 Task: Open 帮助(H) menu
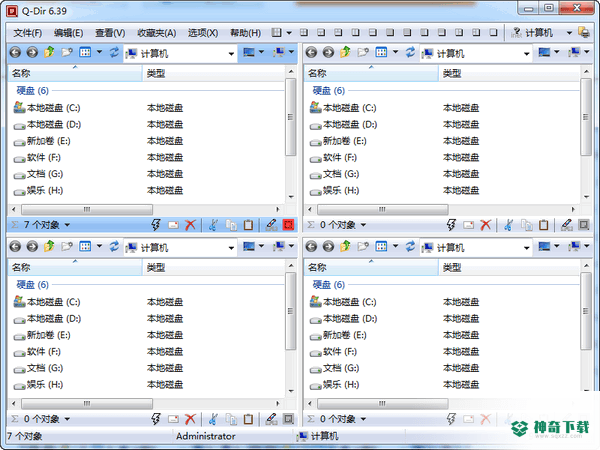tap(245, 33)
